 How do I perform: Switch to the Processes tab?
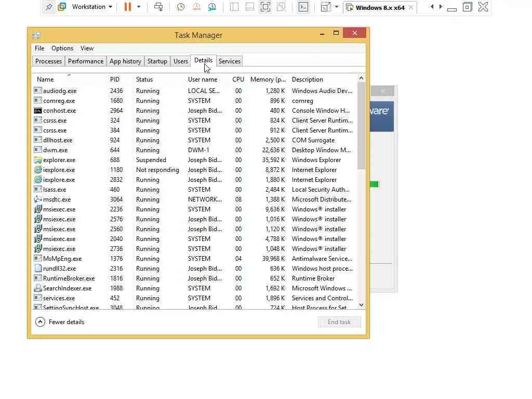coord(48,61)
